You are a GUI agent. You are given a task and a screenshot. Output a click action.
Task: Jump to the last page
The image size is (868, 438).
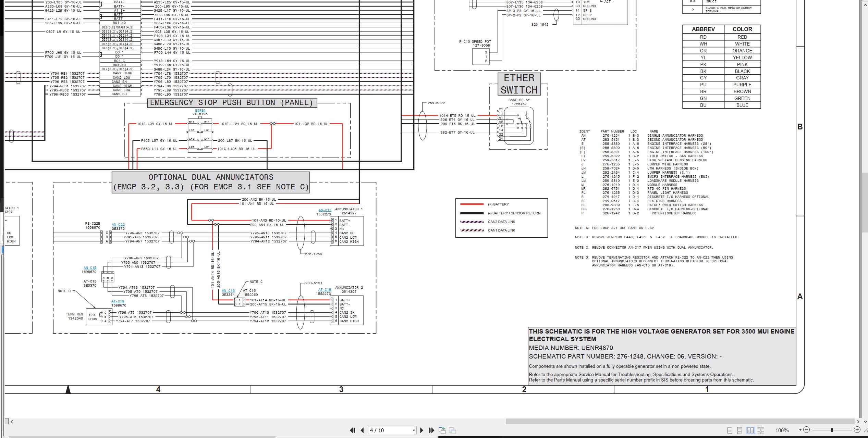pyautogui.click(x=431, y=430)
